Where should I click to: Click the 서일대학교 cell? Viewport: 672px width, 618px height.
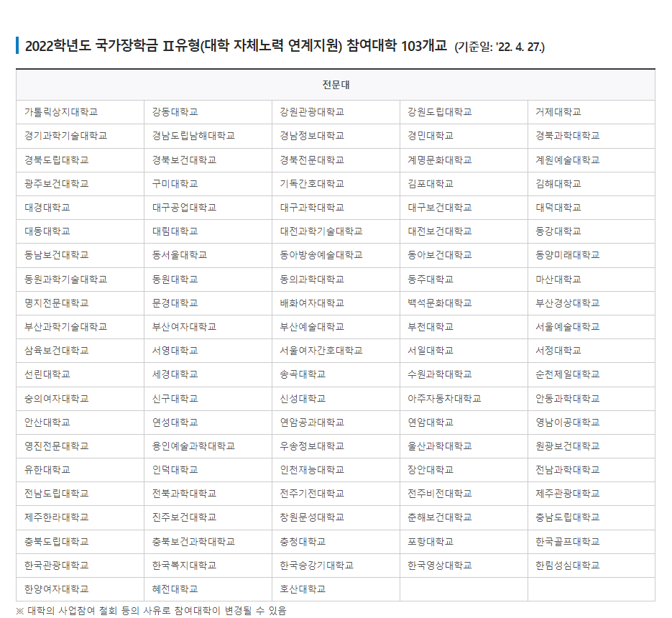tap(464, 351)
